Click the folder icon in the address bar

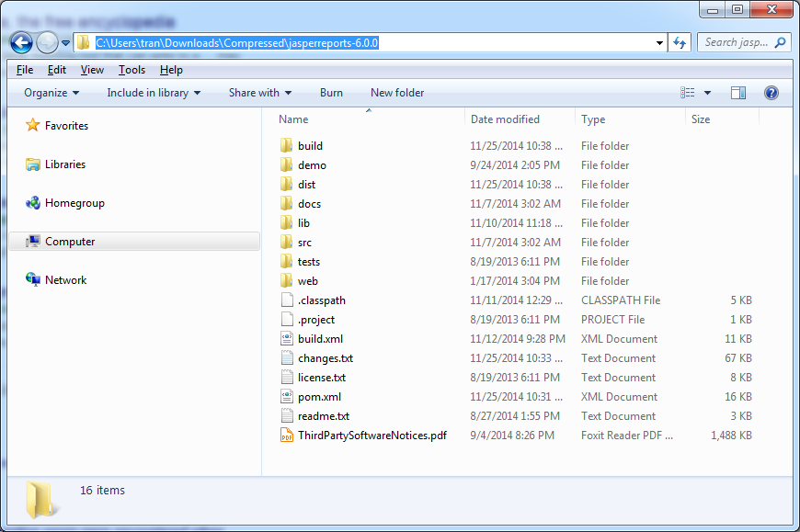click(x=83, y=43)
